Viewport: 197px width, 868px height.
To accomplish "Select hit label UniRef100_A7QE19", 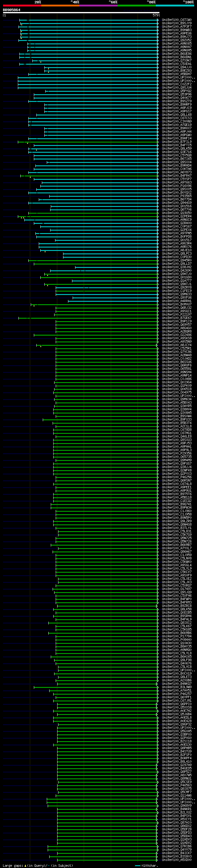I will click(177, 125).
